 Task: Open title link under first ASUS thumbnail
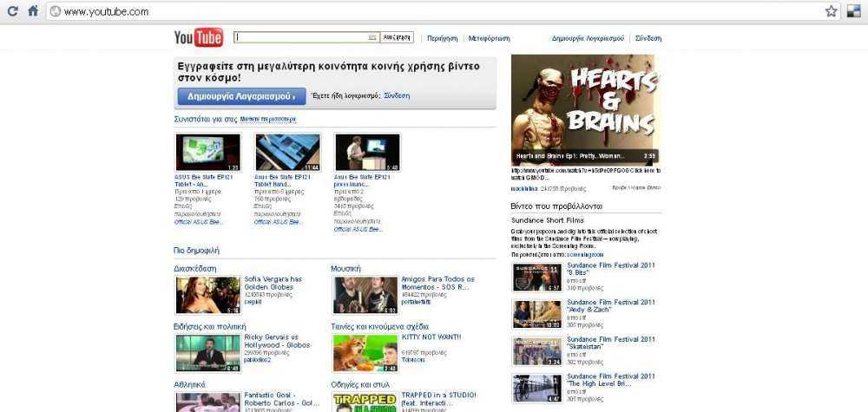coord(204,180)
